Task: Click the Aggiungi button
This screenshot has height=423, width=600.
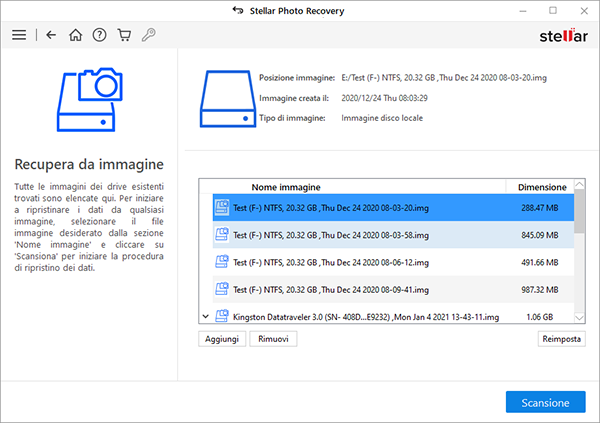Action: pos(223,340)
